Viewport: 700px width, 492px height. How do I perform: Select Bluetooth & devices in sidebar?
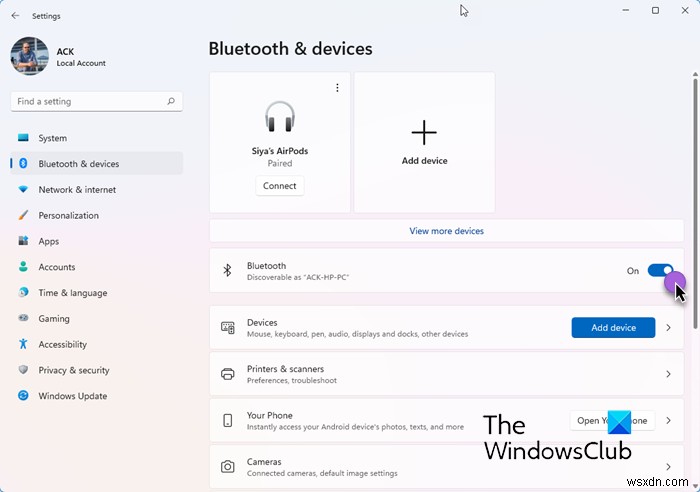click(96, 164)
